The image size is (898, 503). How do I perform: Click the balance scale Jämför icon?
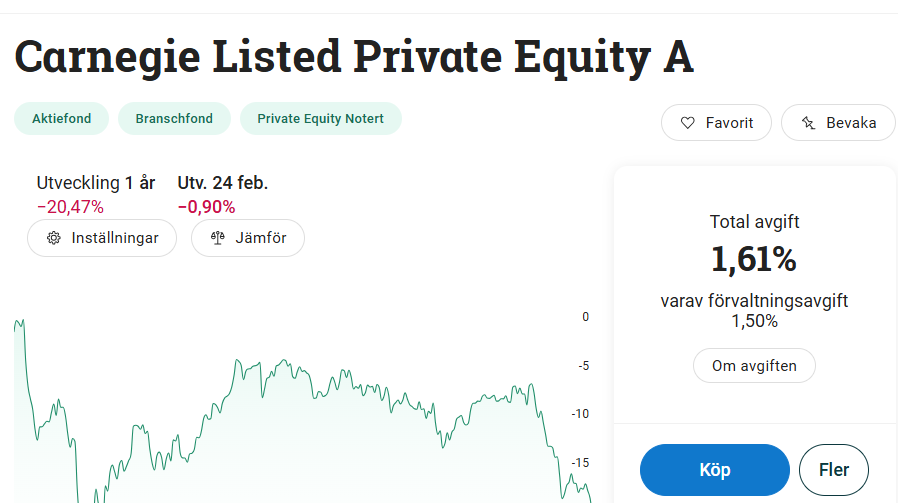217,238
